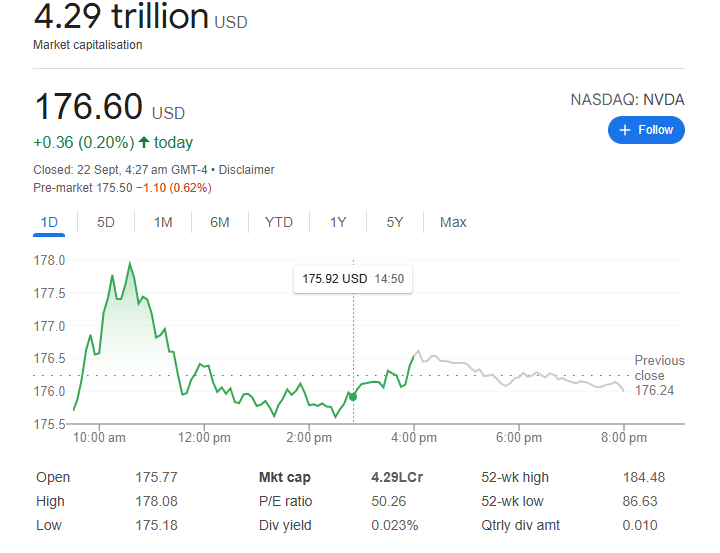Switch to the 1M chart tab
Screen dimensions: 720x553
coord(163,222)
